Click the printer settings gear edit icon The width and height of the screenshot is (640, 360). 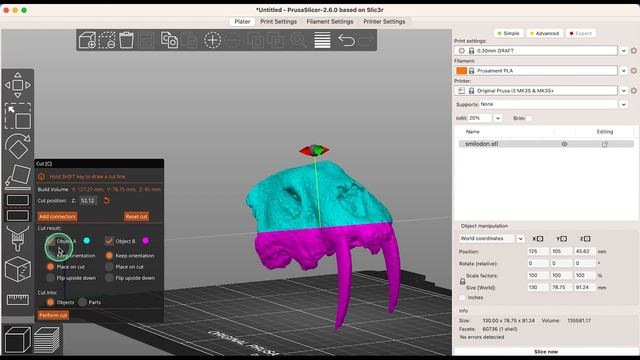pyautogui.click(x=633, y=91)
